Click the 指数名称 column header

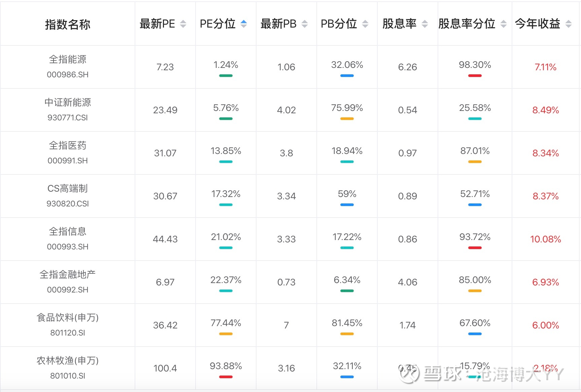(68, 25)
